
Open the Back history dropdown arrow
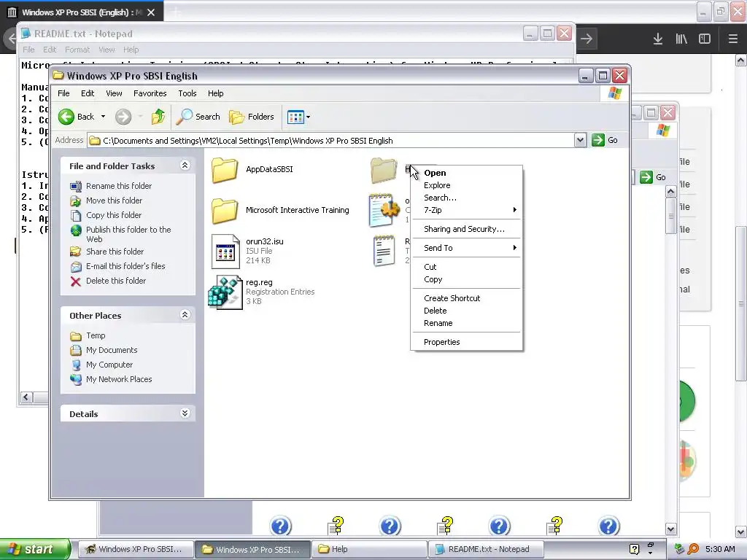tap(103, 117)
